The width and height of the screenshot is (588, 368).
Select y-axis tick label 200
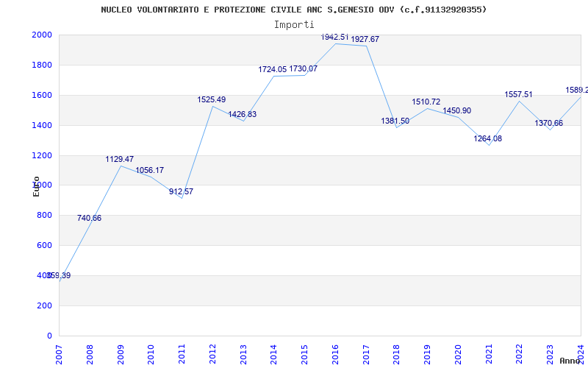(44, 305)
